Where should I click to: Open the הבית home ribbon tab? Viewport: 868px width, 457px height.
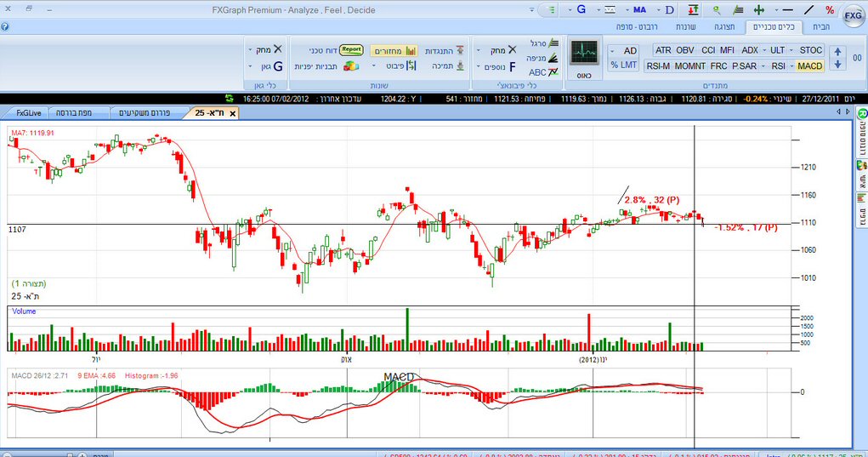tap(821, 26)
